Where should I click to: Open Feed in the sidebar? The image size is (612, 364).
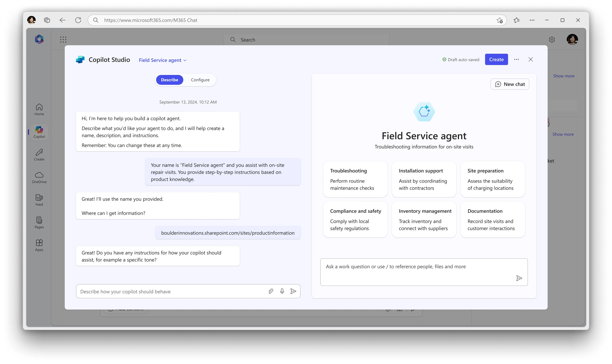(x=39, y=200)
